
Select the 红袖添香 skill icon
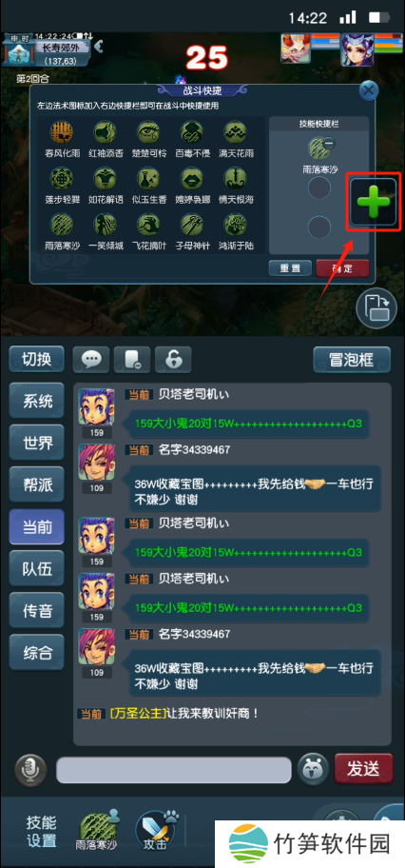pyautogui.click(x=106, y=132)
